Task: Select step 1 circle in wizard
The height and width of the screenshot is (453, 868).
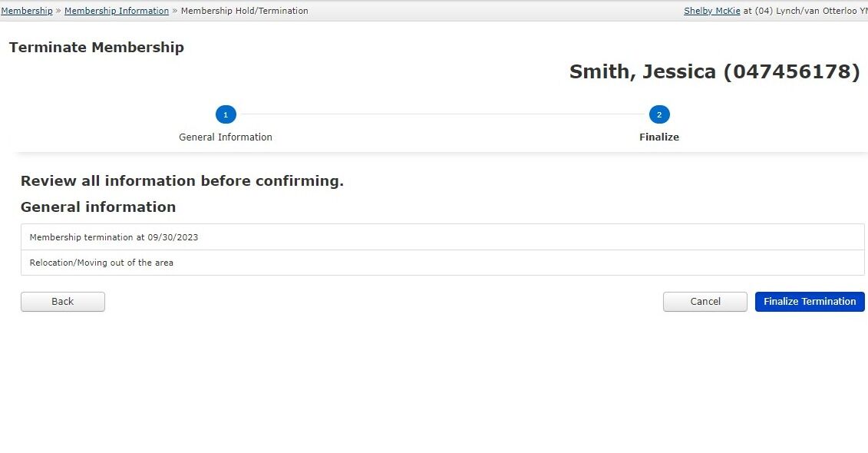Action: pyautogui.click(x=226, y=114)
